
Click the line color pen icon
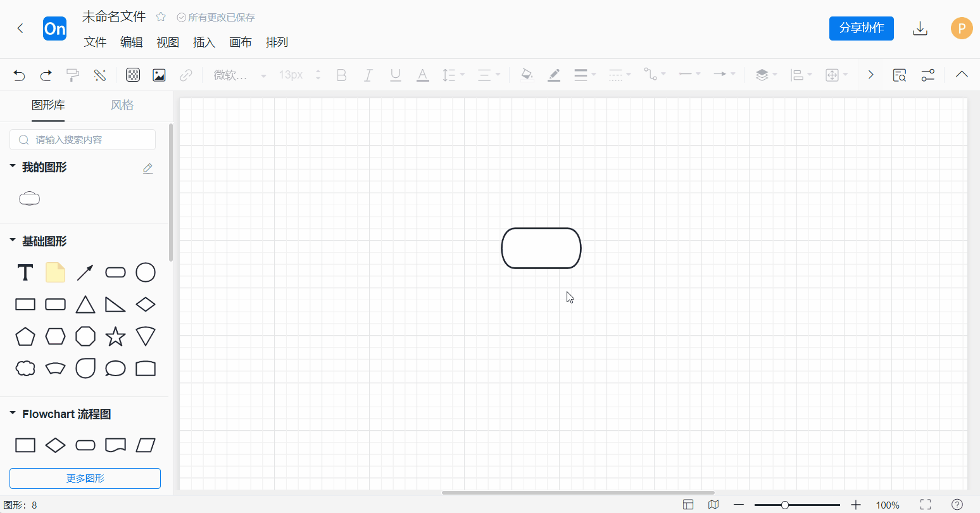pos(554,75)
